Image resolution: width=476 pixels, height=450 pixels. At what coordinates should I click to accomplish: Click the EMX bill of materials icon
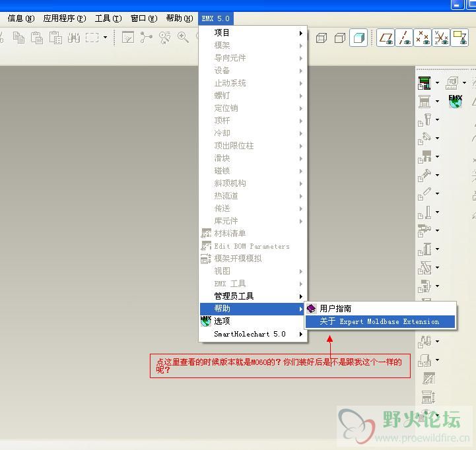pyautogui.click(x=428, y=378)
